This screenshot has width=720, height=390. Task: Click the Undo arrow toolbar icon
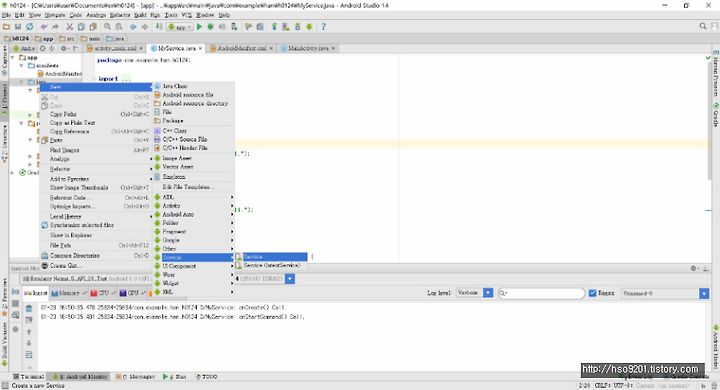click(x=44, y=27)
